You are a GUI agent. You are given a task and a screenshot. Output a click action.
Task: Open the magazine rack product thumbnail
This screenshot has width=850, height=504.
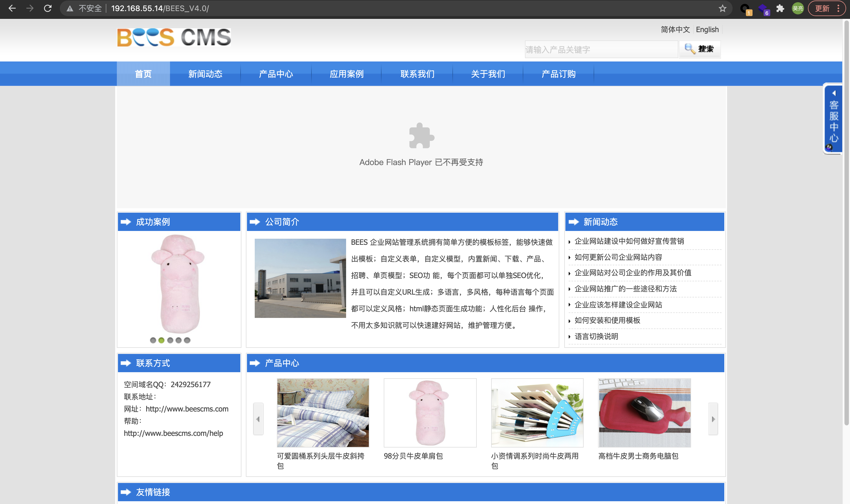pyautogui.click(x=537, y=413)
